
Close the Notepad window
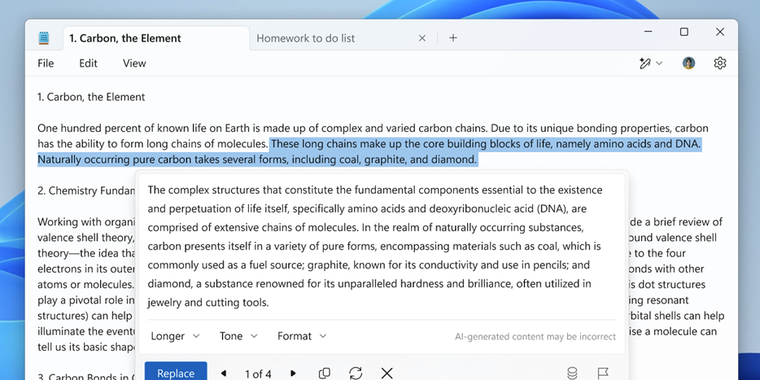point(720,32)
